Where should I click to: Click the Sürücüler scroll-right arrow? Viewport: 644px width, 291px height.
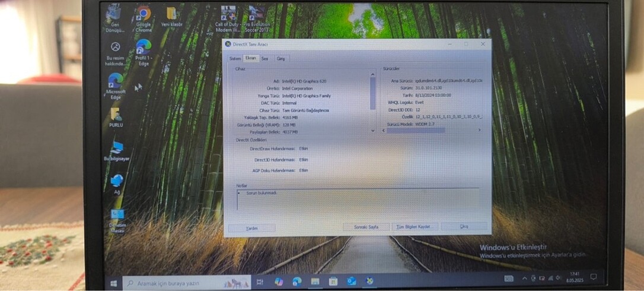479,129
